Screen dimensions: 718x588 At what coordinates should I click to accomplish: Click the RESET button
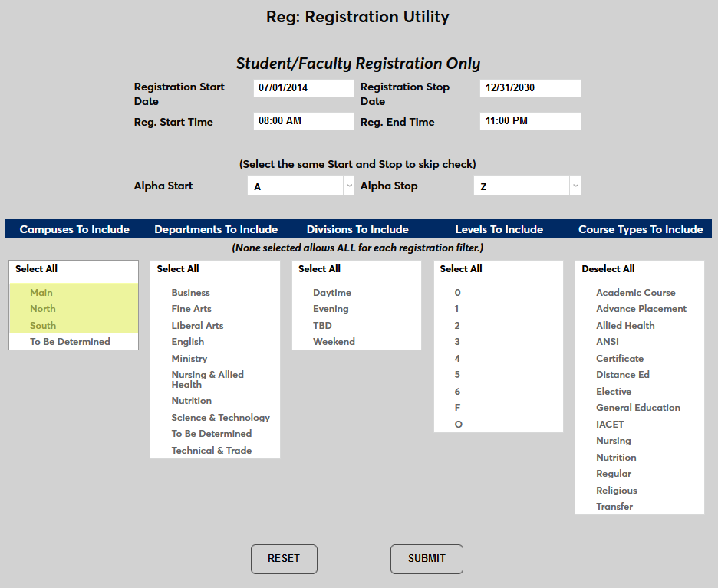(284, 559)
